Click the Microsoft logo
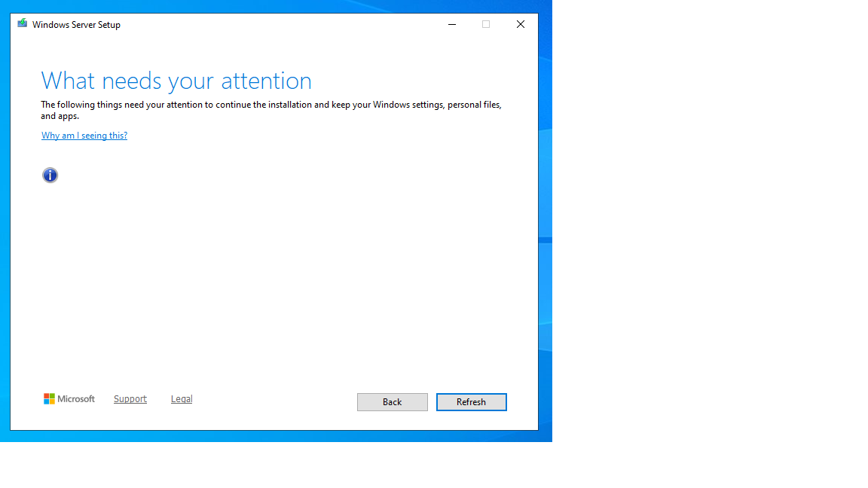 [x=69, y=399]
